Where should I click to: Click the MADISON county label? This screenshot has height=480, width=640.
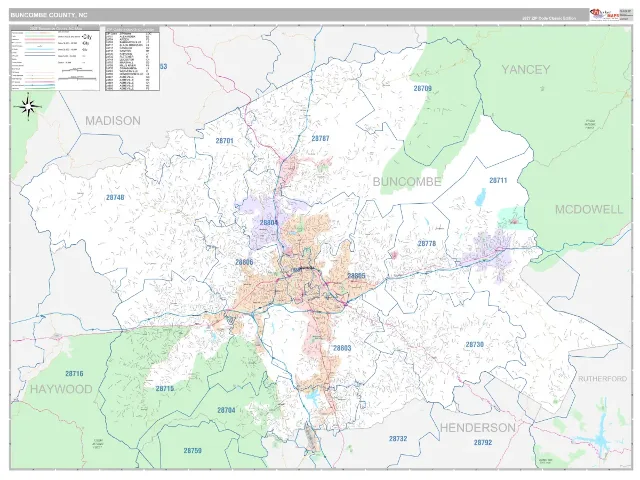(x=113, y=121)
